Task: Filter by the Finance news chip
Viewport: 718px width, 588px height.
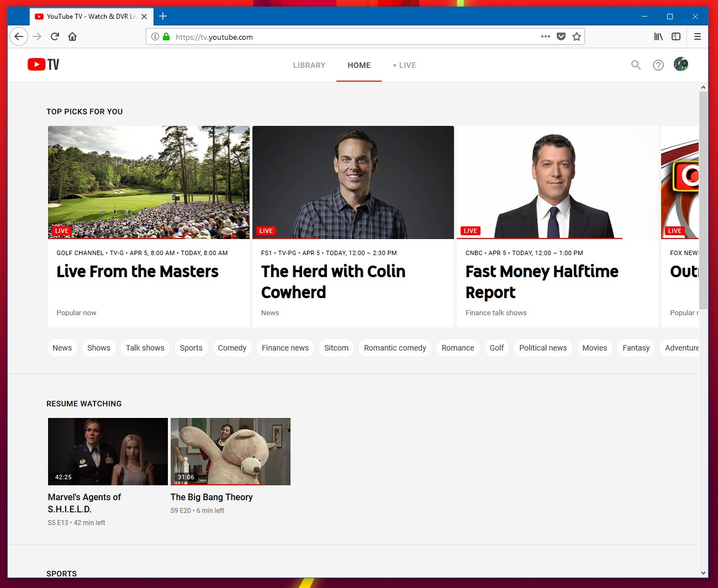Action: pos(285,348)
